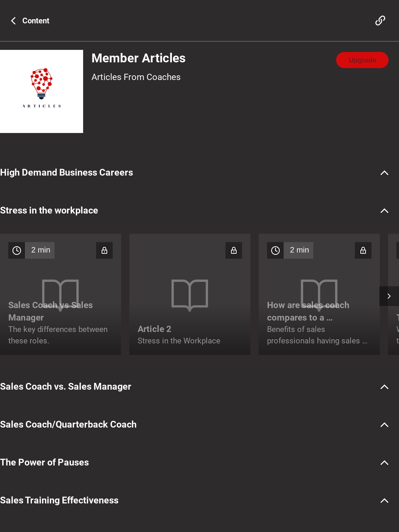The height and width of the screenshot is (532, 399).
Task: Expand the Sales Coach/Quarterback Coach section
Action: (x=384, y=425)
